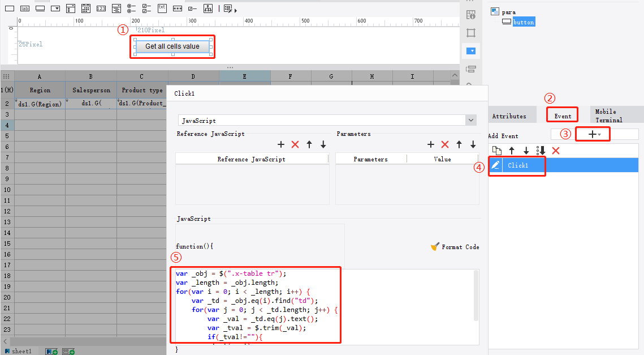
Task: Move the Reference JavaScript entry up
Action: pyautogui.click(x=309, y=144)
